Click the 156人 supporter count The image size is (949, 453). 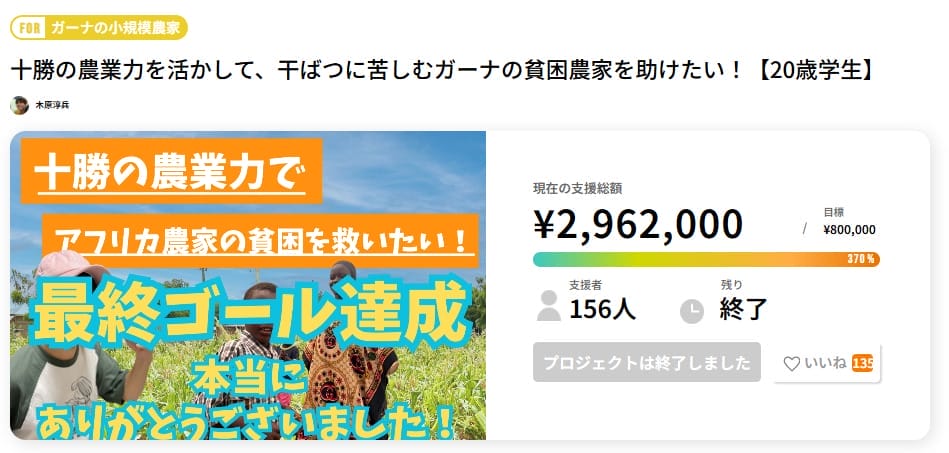coord(602,309)
